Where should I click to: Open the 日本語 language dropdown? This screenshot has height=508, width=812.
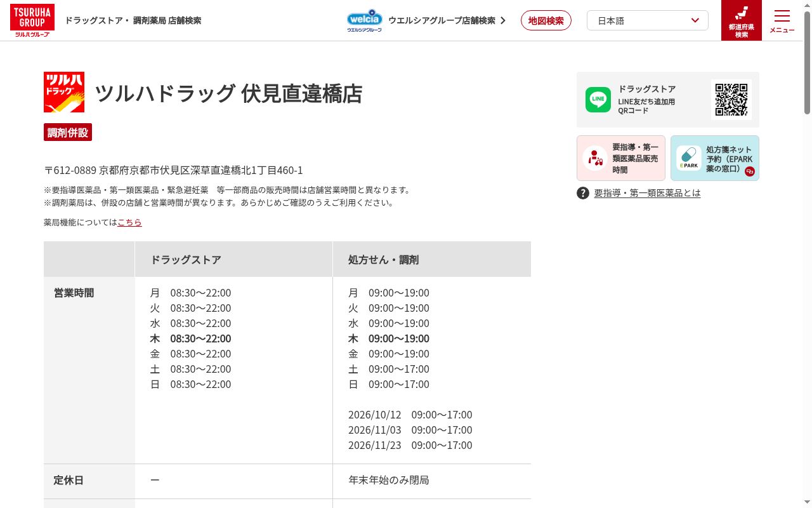click(648, 20)
